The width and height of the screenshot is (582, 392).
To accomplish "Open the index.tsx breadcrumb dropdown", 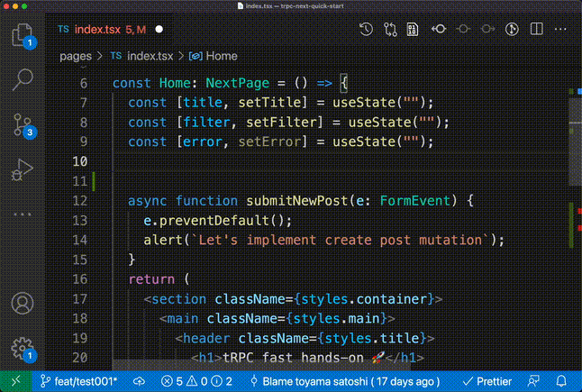I will (x=141, y=56).
